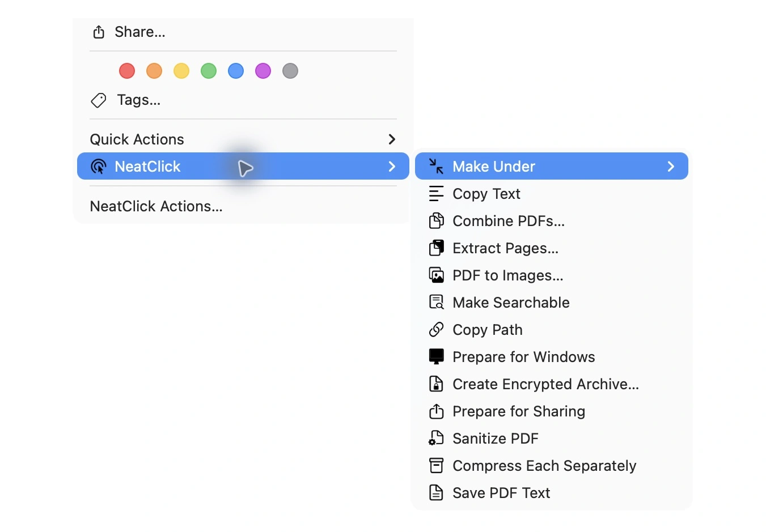Click the Combine PDFs documents icon
Viewport: 766px width, 532px height.
pyautogui.click(x=436, y=221)
